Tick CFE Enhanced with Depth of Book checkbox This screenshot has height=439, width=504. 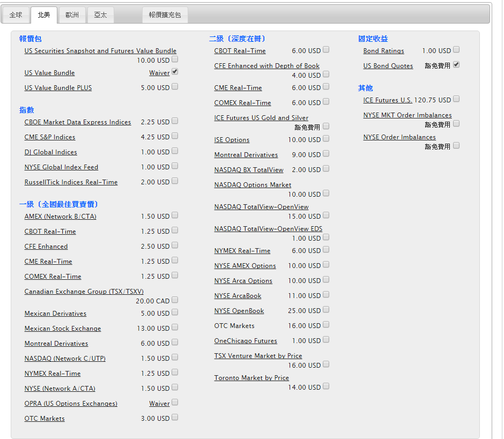click(326, 74)
